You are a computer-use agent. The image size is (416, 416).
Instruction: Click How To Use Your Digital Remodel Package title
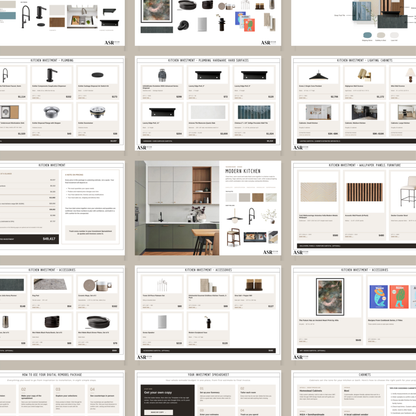click(52, 375)
